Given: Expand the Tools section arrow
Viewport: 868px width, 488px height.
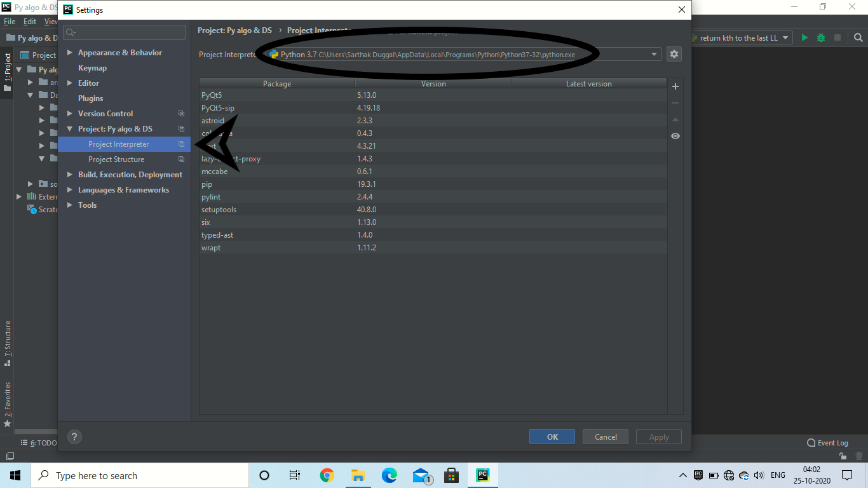Looking at the screenshot, I should point(70,205).
